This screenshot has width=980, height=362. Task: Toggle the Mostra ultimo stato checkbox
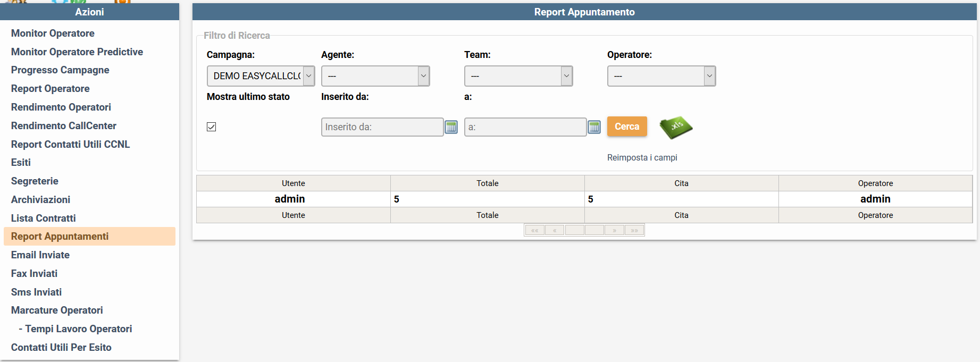[x=212, y=127]
